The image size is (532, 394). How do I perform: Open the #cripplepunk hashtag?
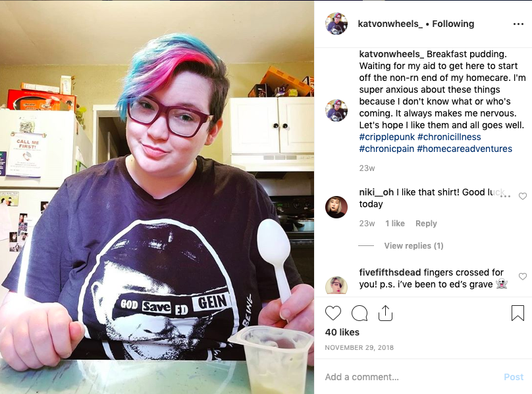tap(386, 137)
